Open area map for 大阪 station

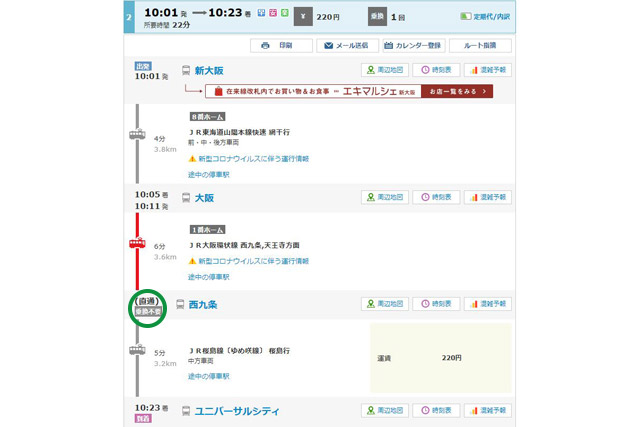[385, 197]
